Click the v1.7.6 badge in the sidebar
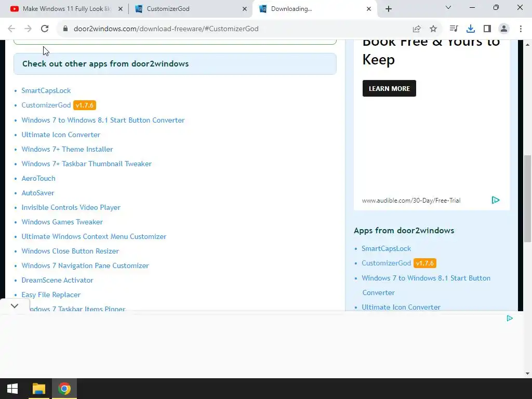Screen dimensions: 532x399 [425, 263]
